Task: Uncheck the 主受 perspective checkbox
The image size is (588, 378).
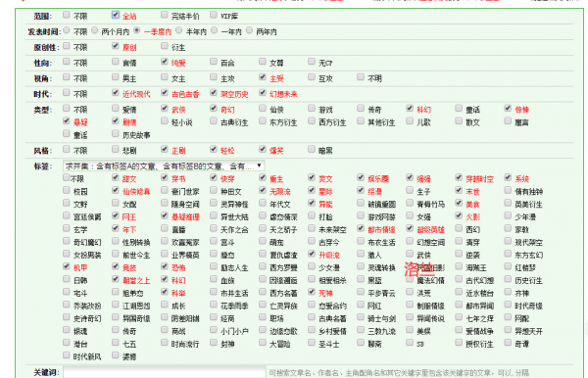Action: coord(263,77)
